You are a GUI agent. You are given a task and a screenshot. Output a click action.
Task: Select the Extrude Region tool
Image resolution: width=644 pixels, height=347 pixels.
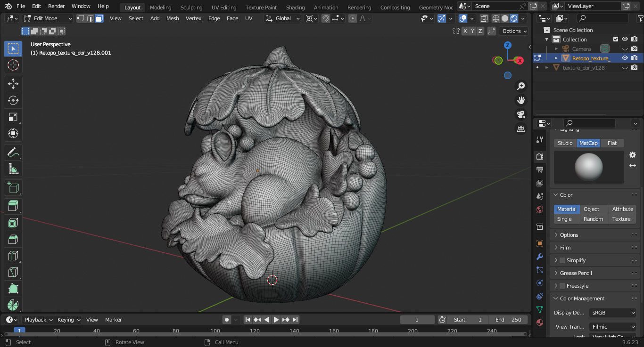pyautogui.click(x=13, y=206)
